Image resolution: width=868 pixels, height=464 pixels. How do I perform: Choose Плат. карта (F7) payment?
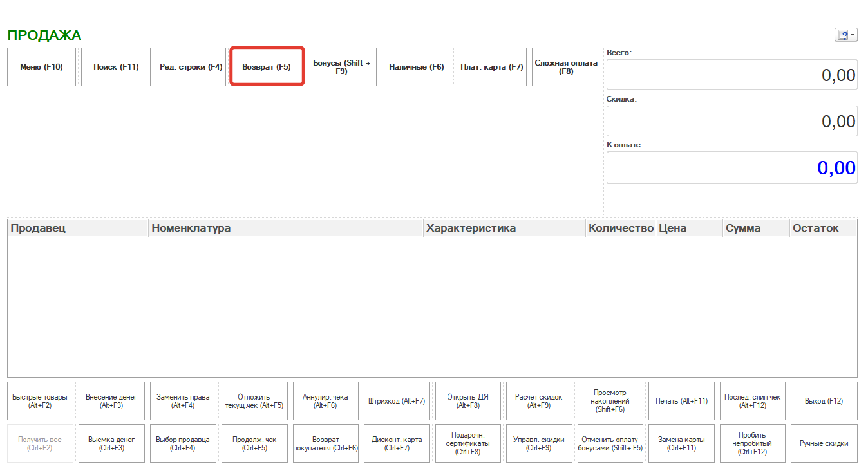pos(491,67)
